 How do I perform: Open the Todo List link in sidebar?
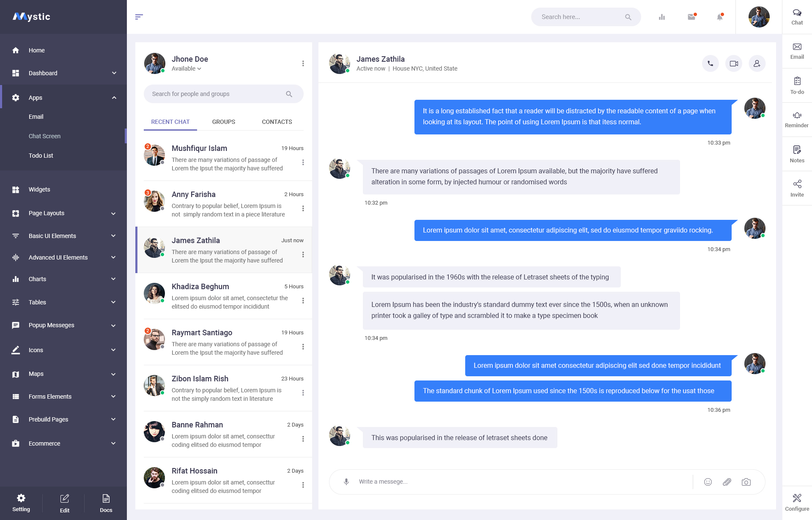coord(41,156)
